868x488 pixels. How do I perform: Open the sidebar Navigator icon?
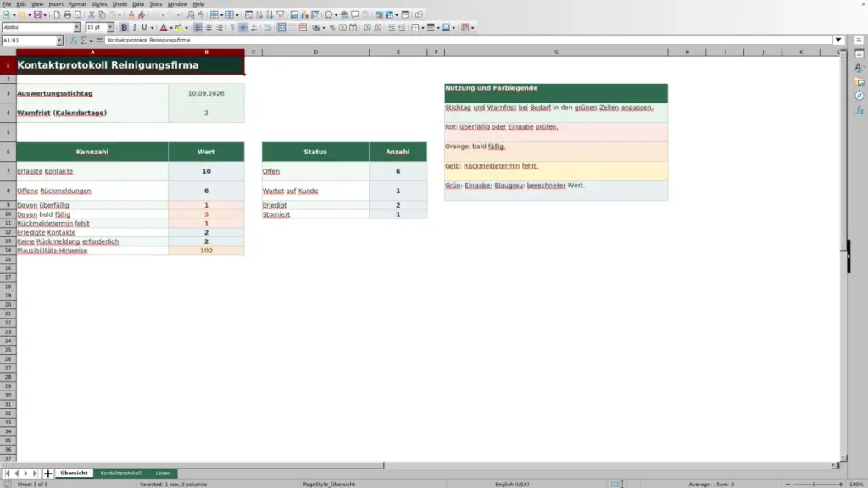(x=860, y=97)
